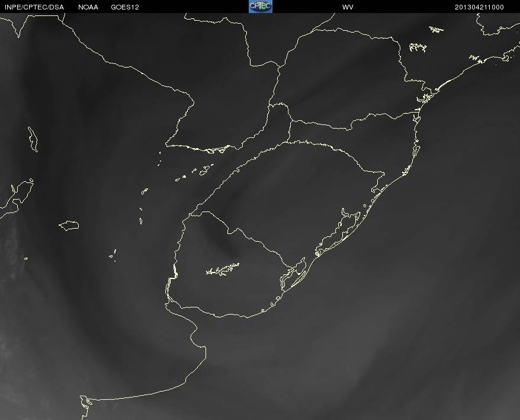Click the WV channel label
The width and height of the screenshot is (520, 420).
tap(348, 7)
